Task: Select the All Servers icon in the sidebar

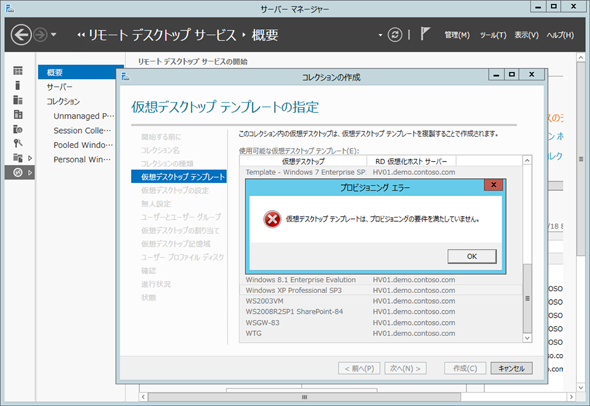Action: (18, 100)
